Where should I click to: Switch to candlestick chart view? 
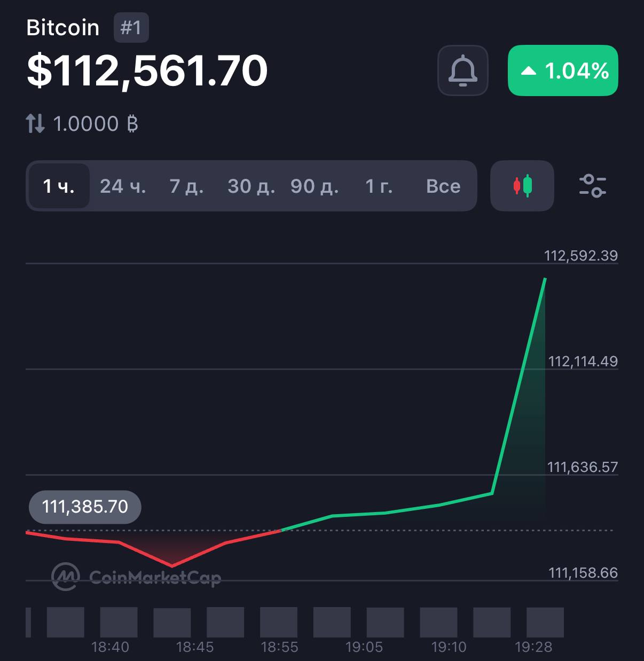click(522, 186)
